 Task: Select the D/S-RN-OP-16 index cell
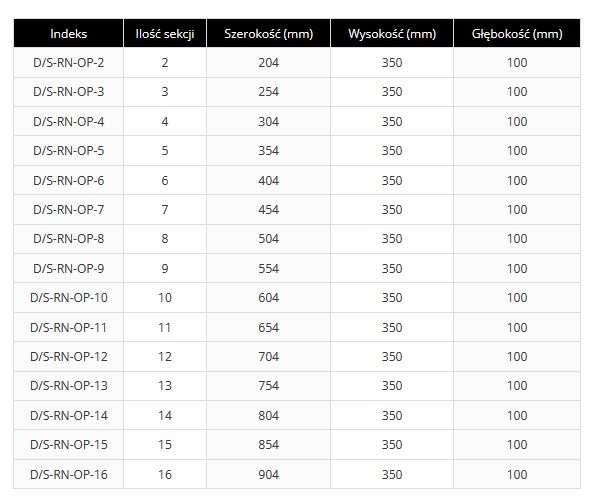[x=68, y=474]
